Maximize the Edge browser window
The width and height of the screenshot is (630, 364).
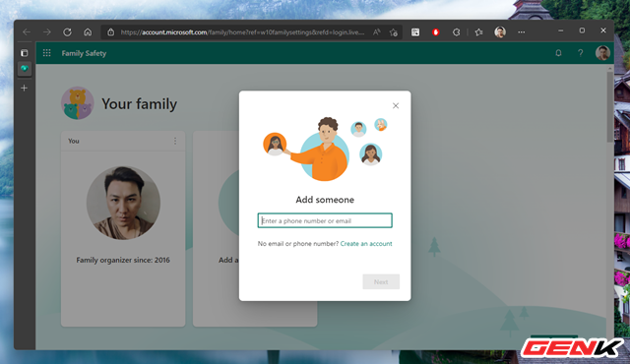[x=582, y=30]
